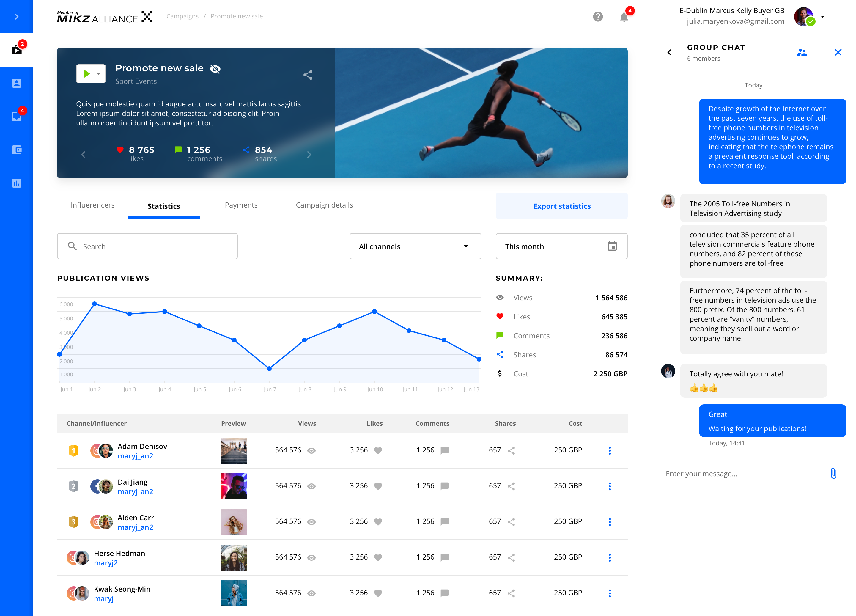Click the Export statistics button
856x616 pixels.
click(x=562, y=206)
